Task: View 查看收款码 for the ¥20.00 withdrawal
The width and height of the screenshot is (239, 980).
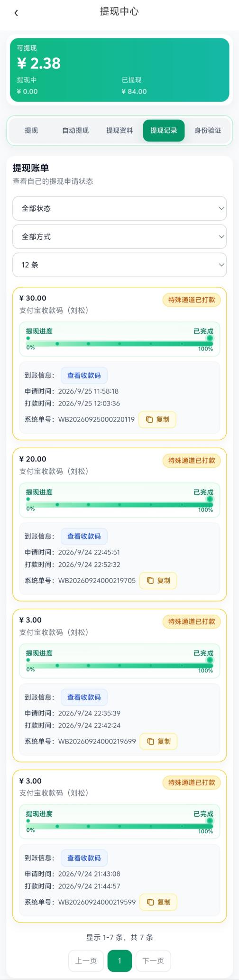Action: pyautogui.click(x=84, y=537)
